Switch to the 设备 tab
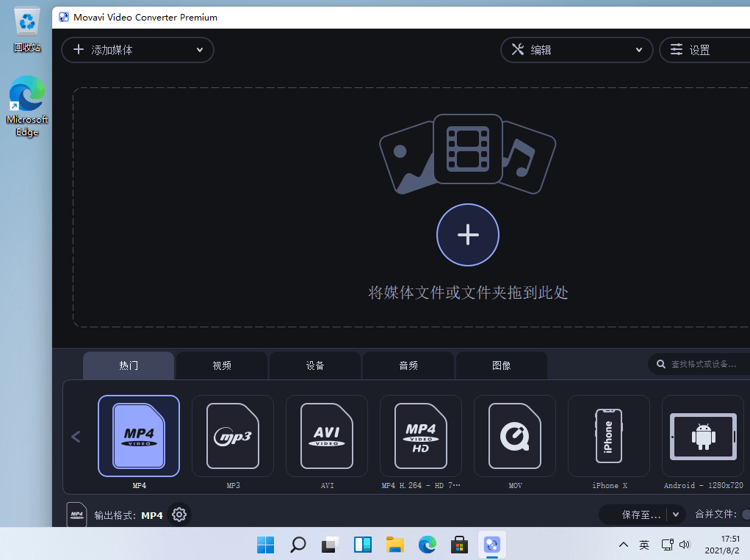 (x=315, y=366)
